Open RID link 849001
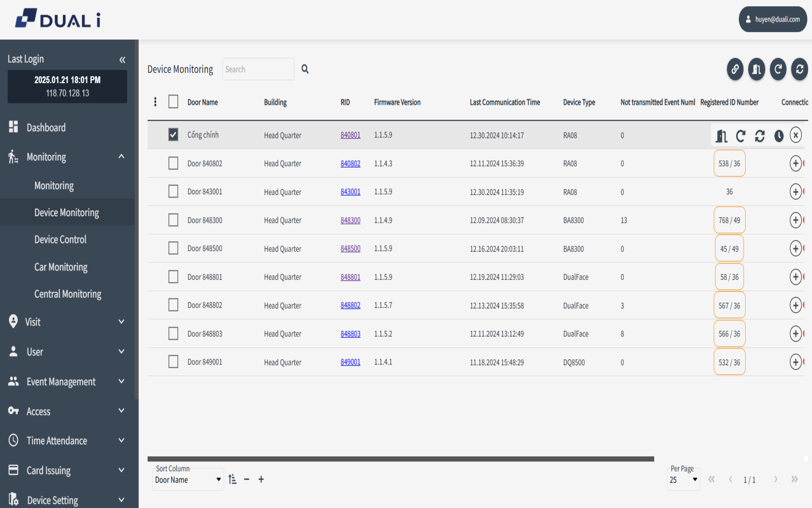The height and width of the screenshot is (508, 812). pyautogui.click(x=350, y=362)
